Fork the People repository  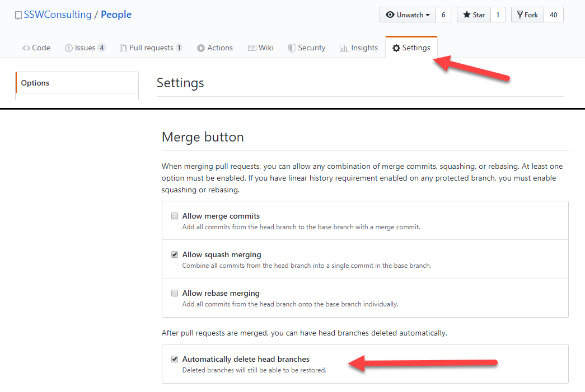pos(527,15)
